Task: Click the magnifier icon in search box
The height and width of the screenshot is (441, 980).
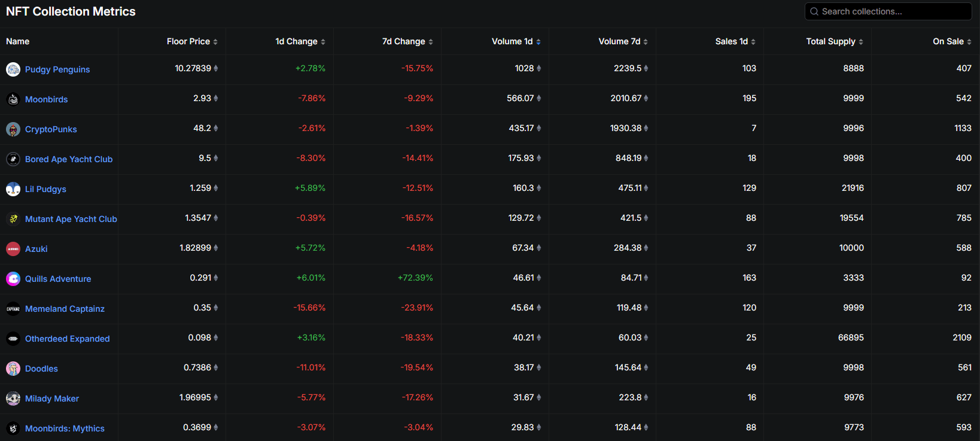Action: [814, 11]
